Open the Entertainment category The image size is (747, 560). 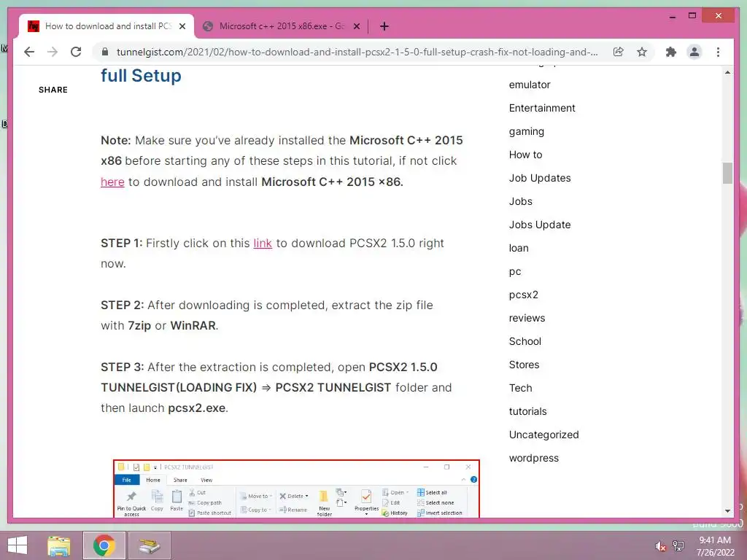click(x=542, y=108)
